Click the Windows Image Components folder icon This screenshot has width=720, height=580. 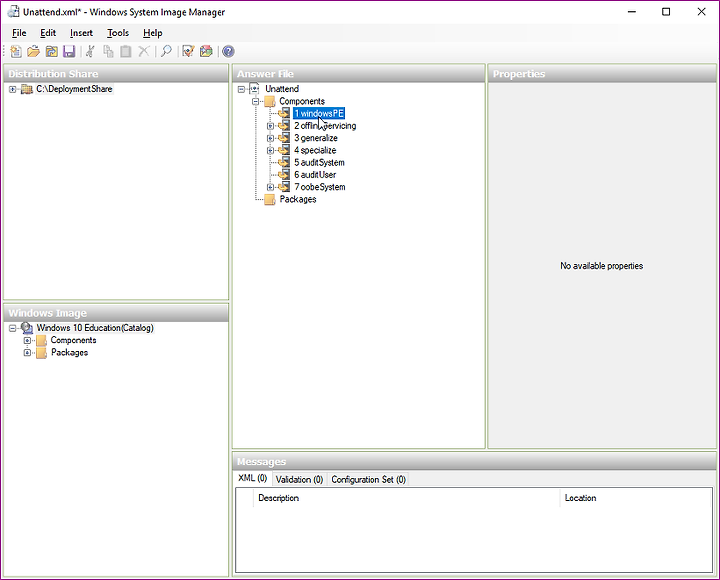(x=41, y=340)
